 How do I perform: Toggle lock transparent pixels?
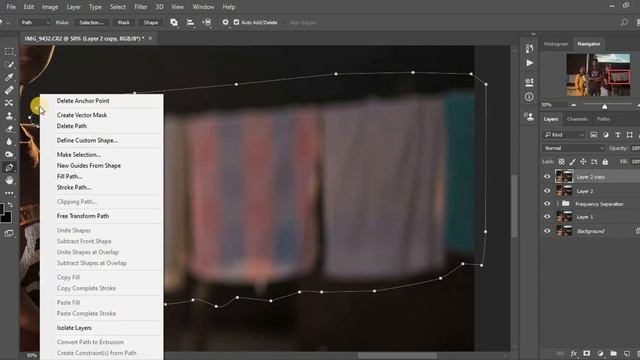[x=562, y=162]
